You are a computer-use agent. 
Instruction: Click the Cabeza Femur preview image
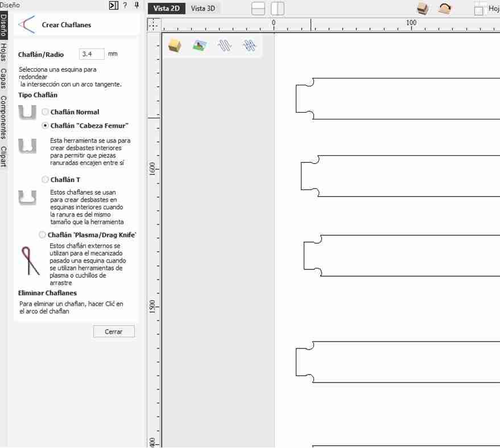[27, 146]
